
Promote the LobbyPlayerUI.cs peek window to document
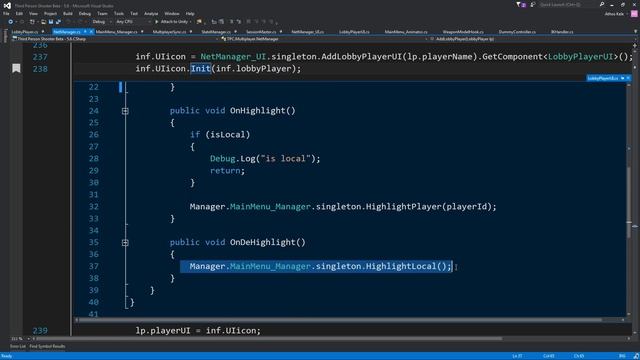622,78
